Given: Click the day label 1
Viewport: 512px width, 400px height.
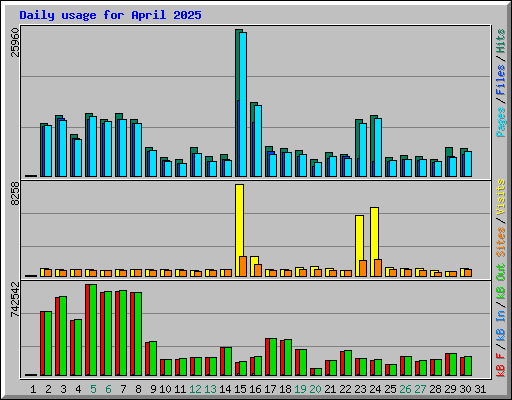Looking at the screenshot, I should click(x=33, y=389).
